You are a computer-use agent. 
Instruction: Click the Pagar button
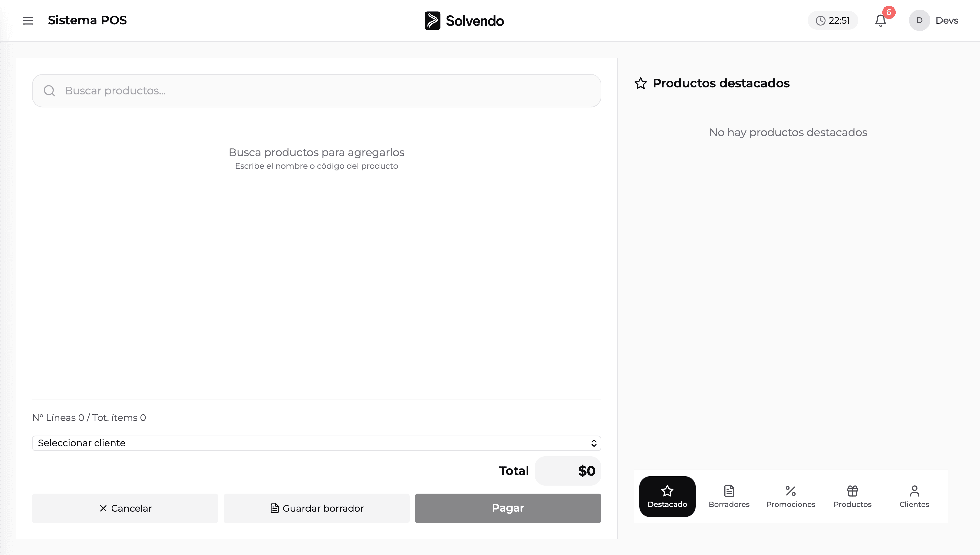coord(508,508)
